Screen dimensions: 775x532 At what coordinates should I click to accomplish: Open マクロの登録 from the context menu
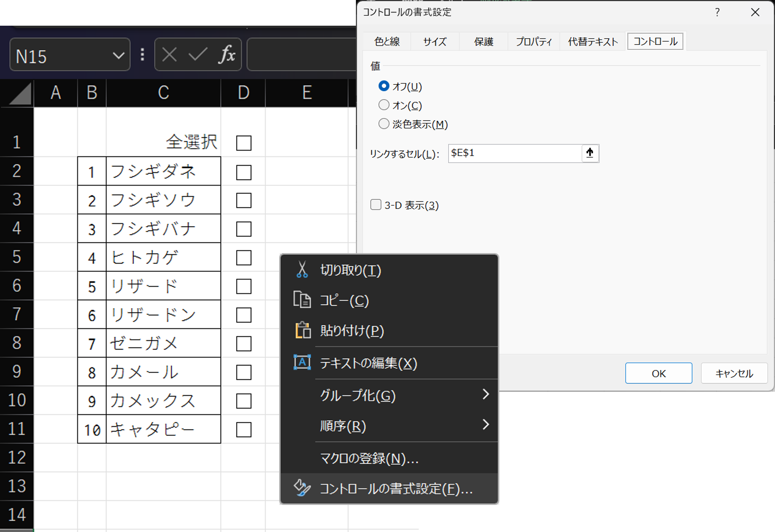point(368,458)
